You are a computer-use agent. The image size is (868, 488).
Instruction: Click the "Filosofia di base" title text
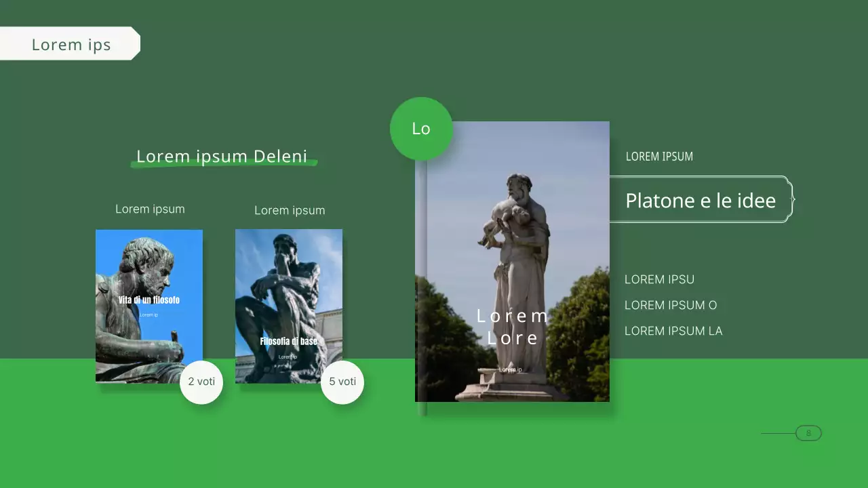(289, 342)
